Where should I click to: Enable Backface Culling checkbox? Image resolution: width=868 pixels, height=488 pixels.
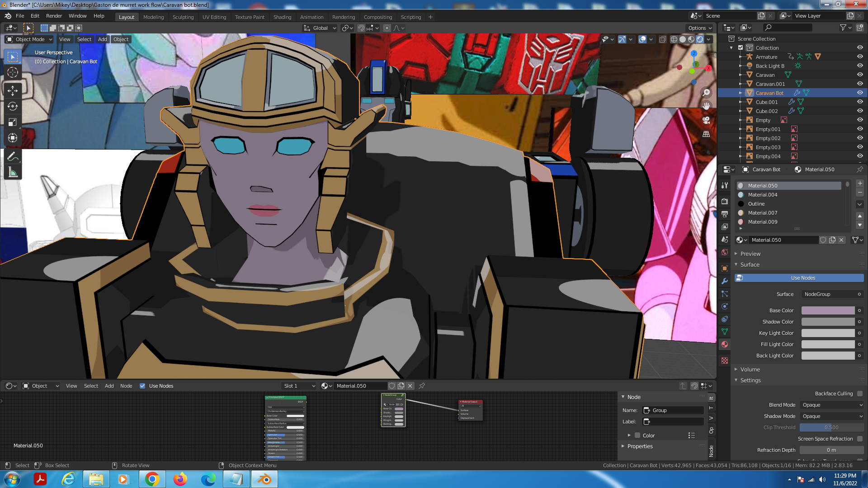(x=860, y=394)
